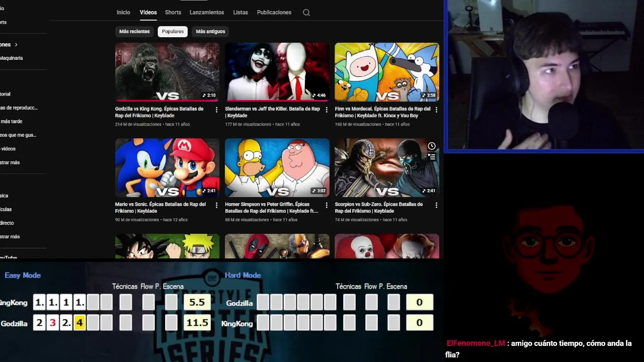Select the Más antiguos filter chip

210,31
